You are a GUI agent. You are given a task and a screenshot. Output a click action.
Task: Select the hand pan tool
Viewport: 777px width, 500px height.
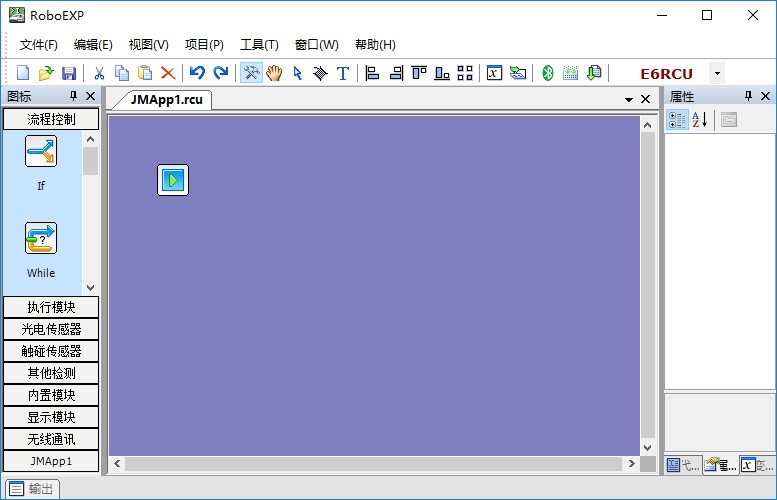click(x=274, y=73)
